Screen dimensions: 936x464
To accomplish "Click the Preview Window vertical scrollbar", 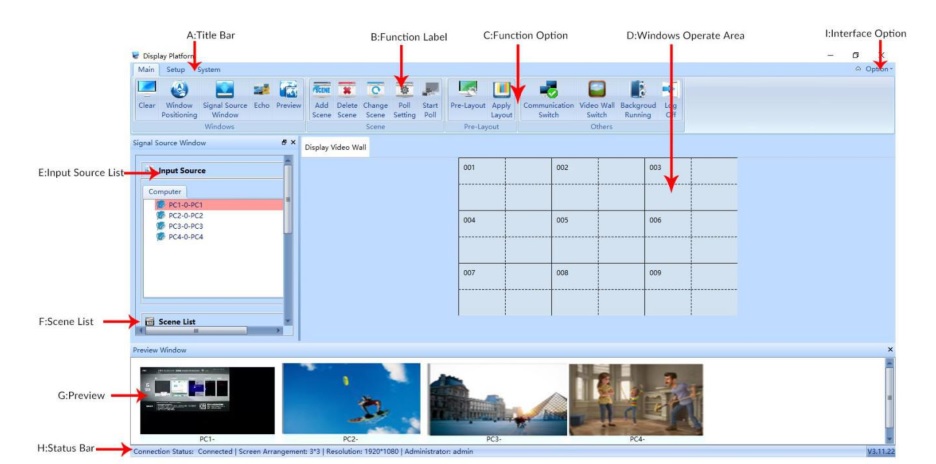I will point(889,398).
